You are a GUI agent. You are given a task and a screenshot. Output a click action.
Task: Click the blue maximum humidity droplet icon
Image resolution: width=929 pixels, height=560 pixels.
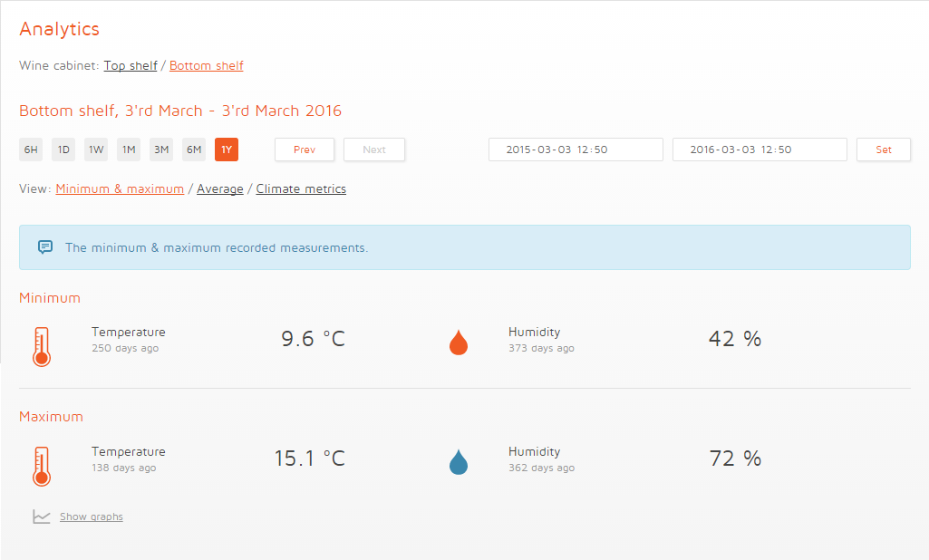pos(459,462)
